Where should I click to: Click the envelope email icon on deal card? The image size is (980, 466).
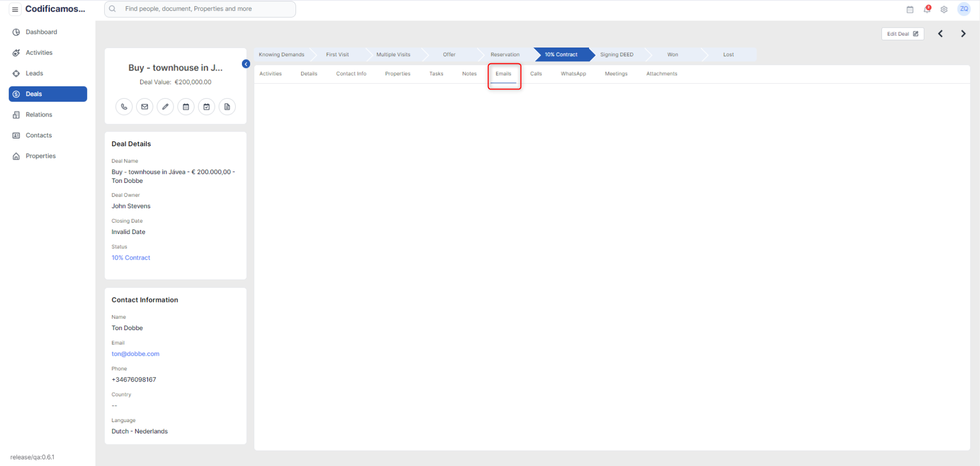[x=145, y=107]
